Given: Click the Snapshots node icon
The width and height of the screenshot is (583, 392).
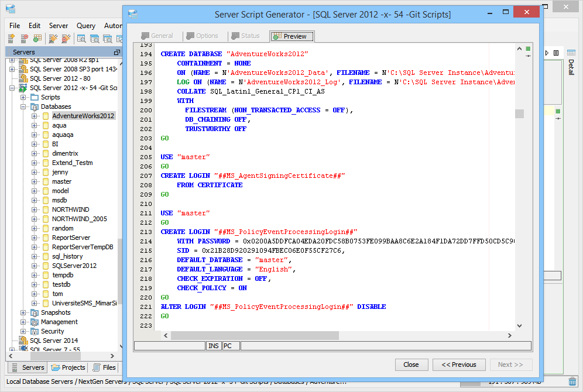Looking at the screenshot, I should tap(35, 312).
